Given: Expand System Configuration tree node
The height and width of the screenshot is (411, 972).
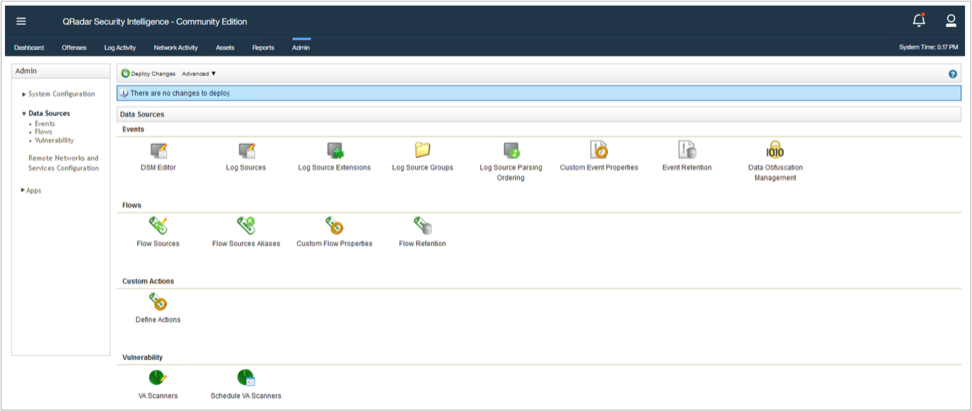Looking at the screenshot, I should [60, 94].
